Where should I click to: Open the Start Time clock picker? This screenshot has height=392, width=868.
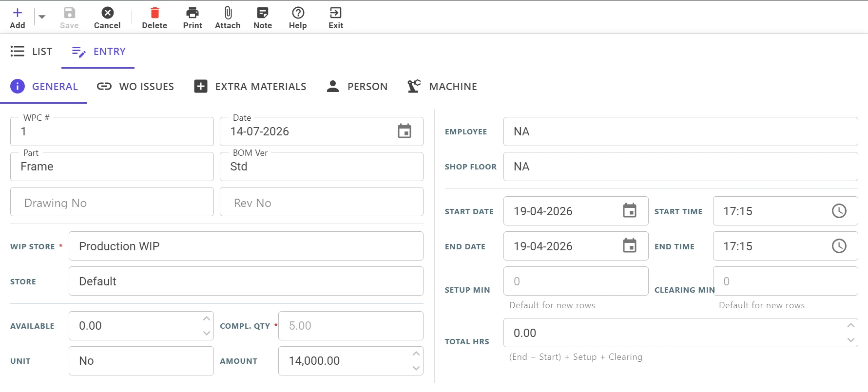pos(839,211)
